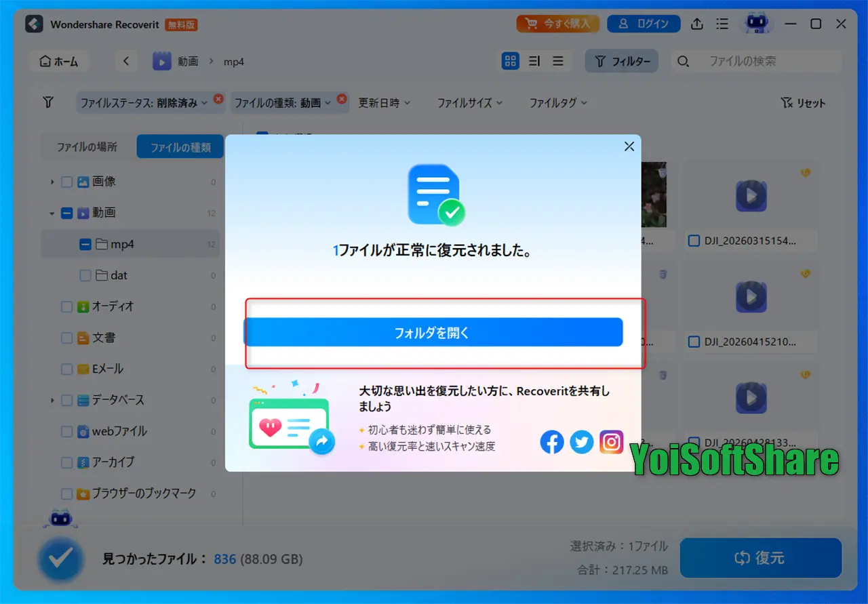Toggle the フィルター filter button
The width and height of the screenshot is (868, 604).
pos(622,61)
